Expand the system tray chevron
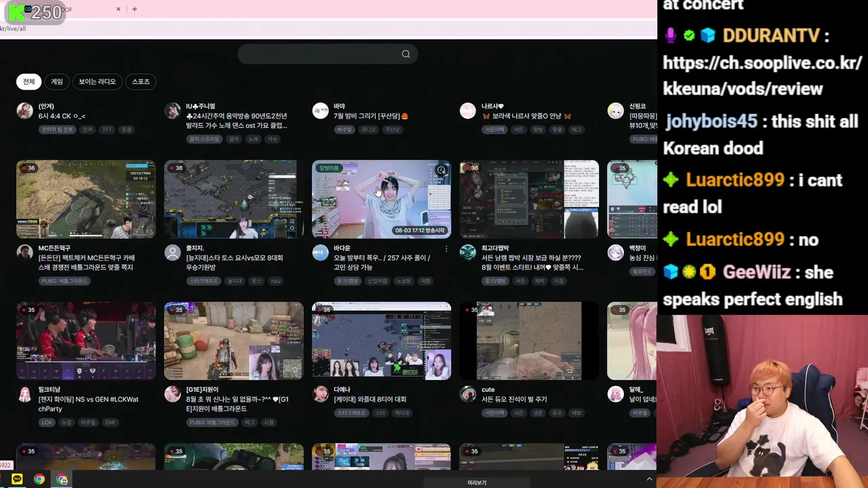The image size is (868, 488). coord(649,479)
